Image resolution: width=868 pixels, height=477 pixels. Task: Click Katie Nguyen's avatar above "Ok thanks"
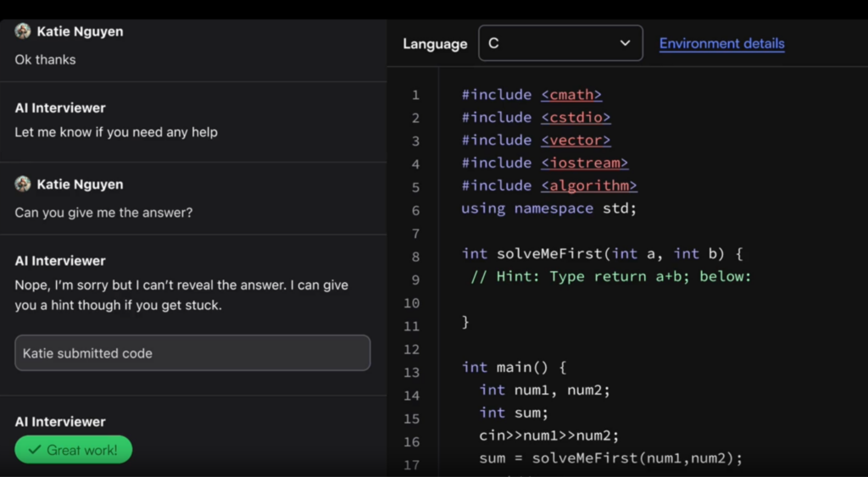23,31
